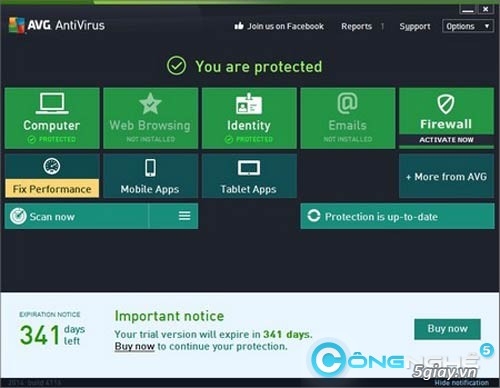Click Protection is up-to-date button
This screenshot has height=388, width=500.
pyautogui.click(x=397, y=216)
